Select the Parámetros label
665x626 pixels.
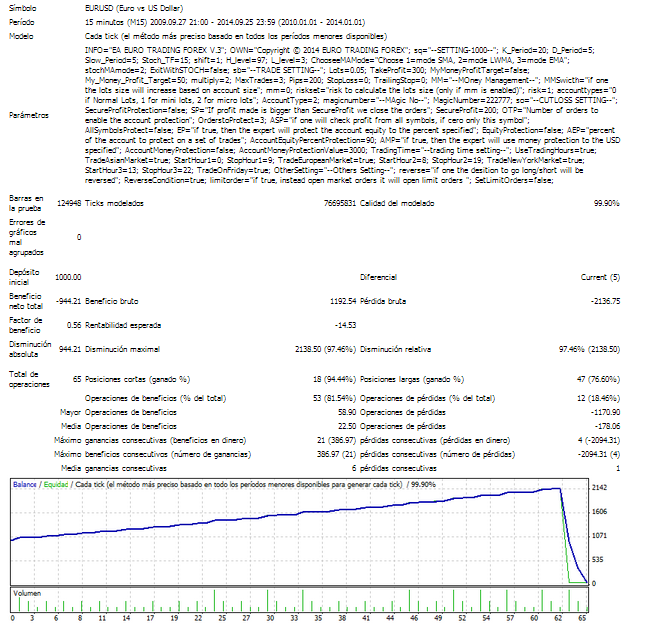tap(29, 115)
